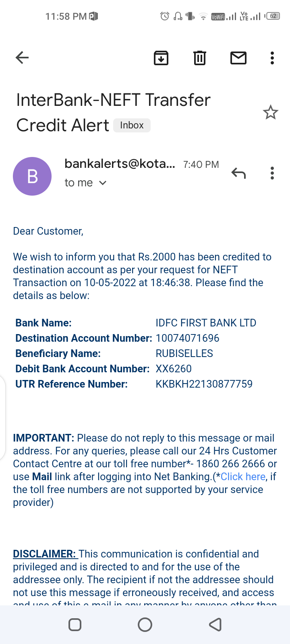Tap the purple B sender avatar

click(x=32, y=176)
